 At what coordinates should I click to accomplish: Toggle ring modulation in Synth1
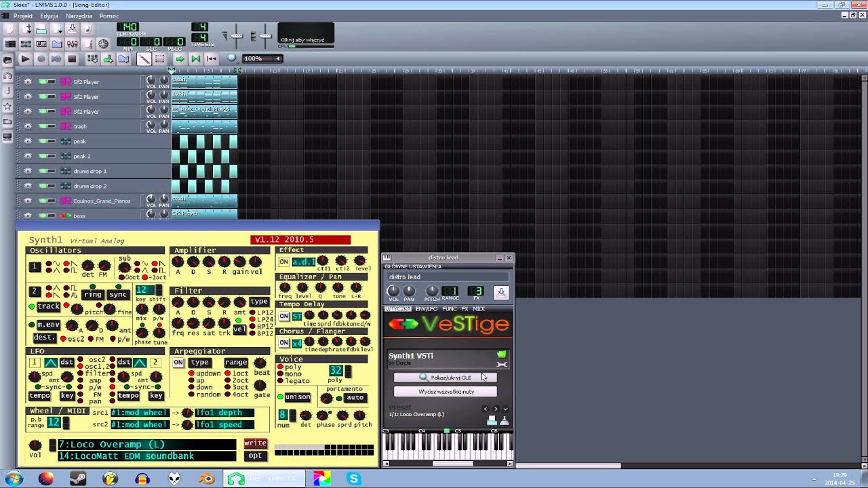pyautogui.click(x=92, y=295)
